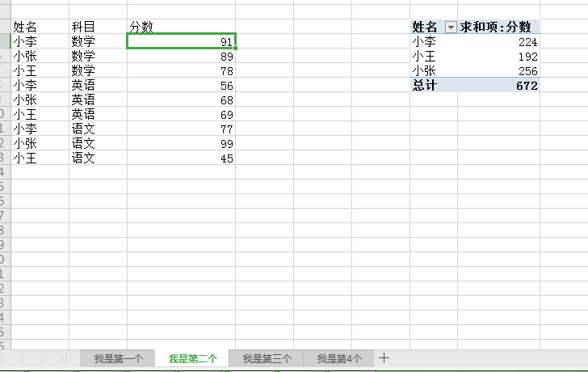Screen dimensions: 588x372
Task: Select the pivot table 小张 row label
Action: [x=434, y=70]
